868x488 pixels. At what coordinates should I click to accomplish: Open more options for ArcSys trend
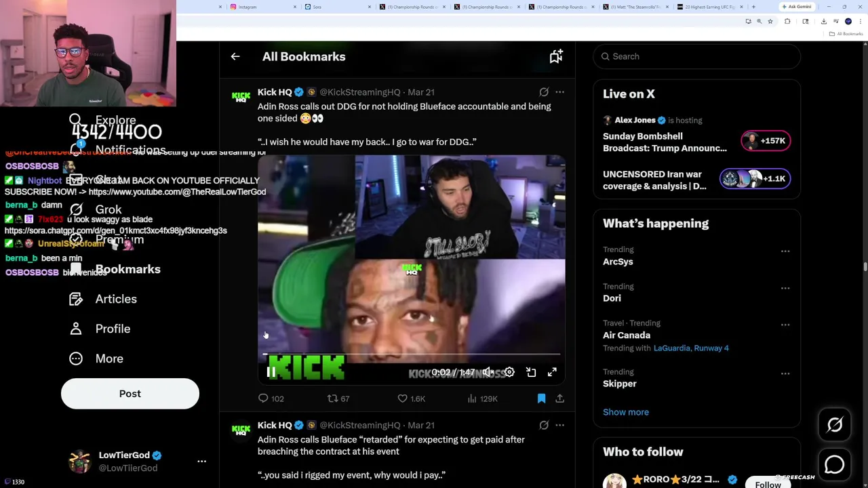pos(785,251)
